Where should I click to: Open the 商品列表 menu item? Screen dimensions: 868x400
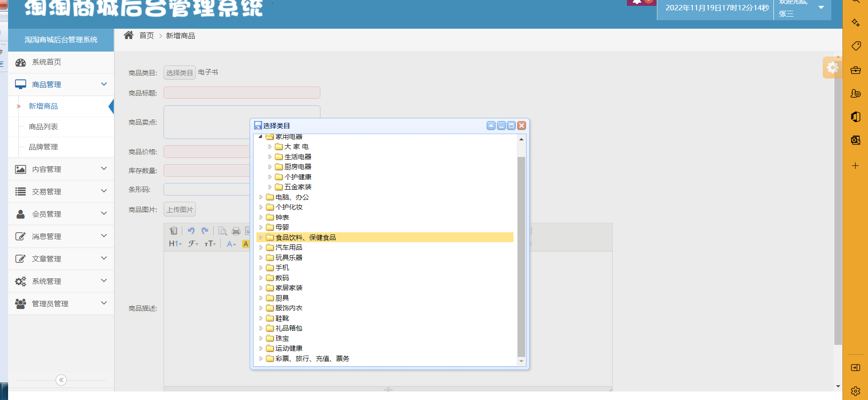click(x=43, y=127)
